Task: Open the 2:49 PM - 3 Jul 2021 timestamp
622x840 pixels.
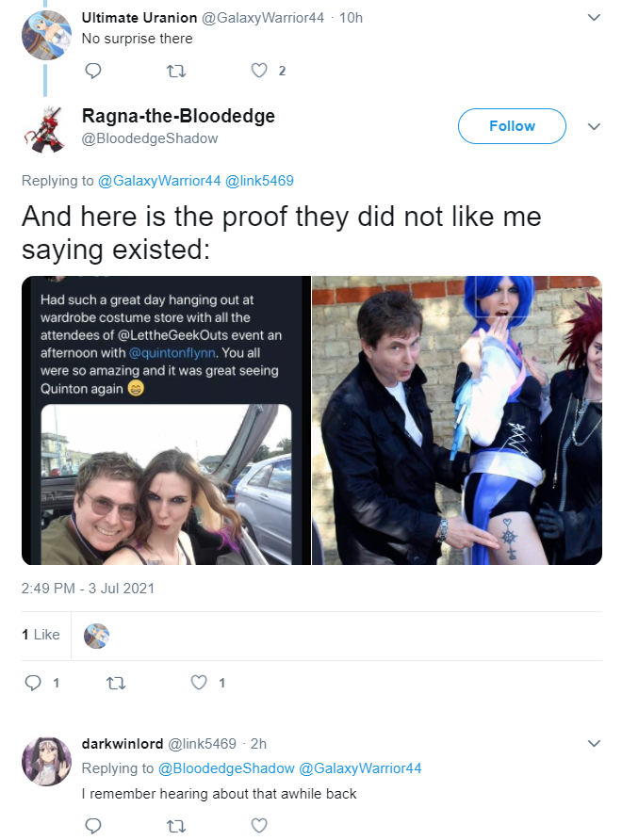Action: (x=88, y=589)
